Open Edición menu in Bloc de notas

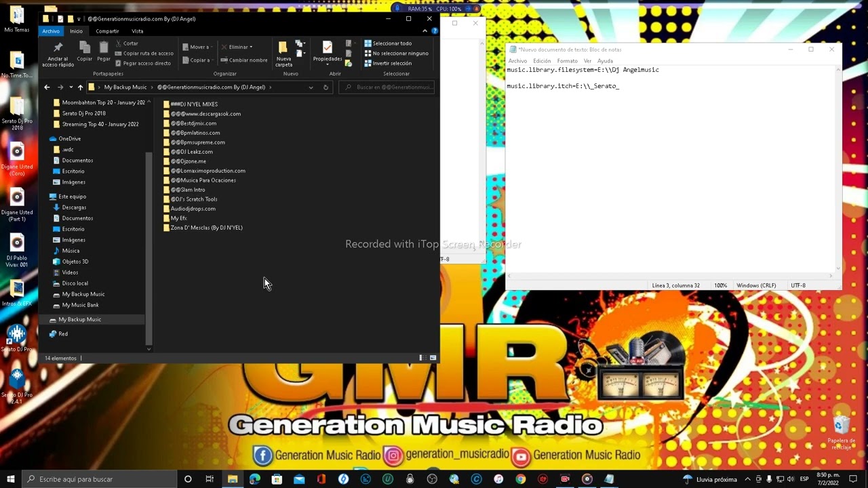542,61
